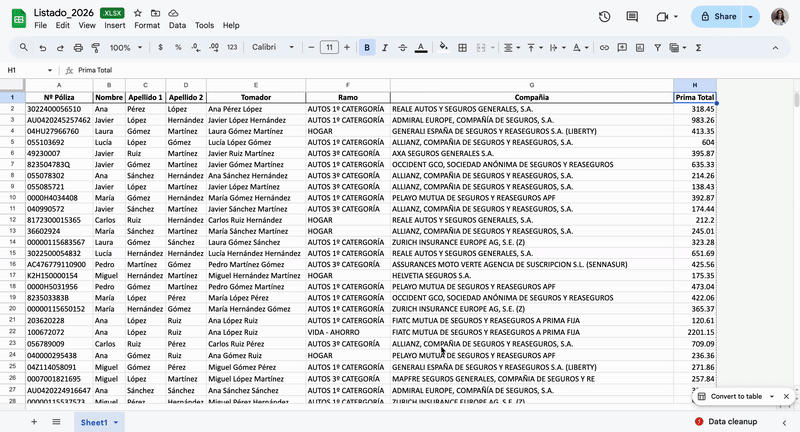Click the Share button

(x=718, y=17)
